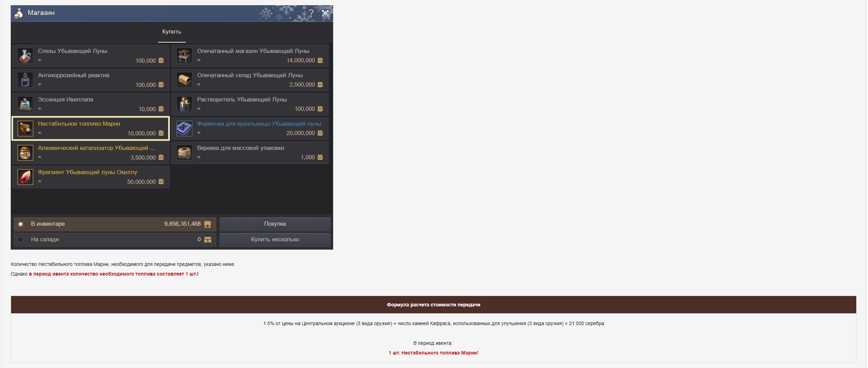The height and width of the screenshot is (368, 868).
Task: Click the Веревка для массовой упаковки rope icon
Action: [x=184, y=153]
